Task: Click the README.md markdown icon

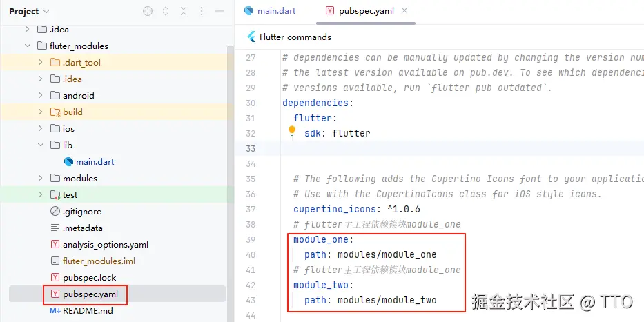Action: pyautogui.click(x=55, y=310)
